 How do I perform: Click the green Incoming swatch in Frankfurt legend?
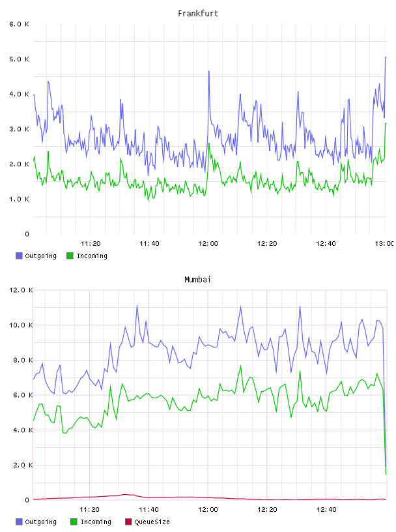click(70, 256)
